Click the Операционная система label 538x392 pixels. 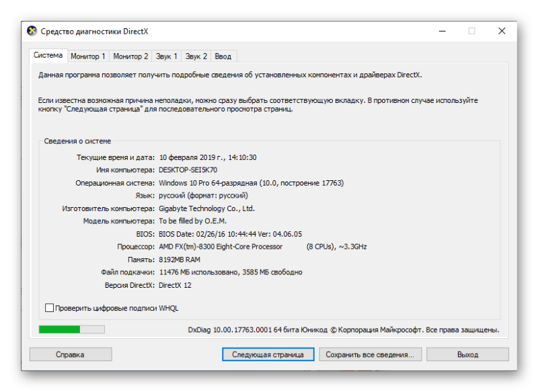115,183
